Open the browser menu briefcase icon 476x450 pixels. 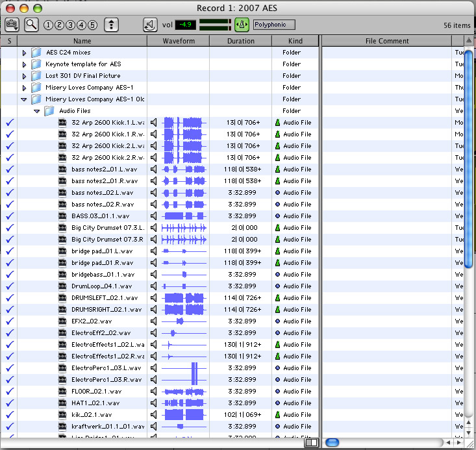click(12, 25)
